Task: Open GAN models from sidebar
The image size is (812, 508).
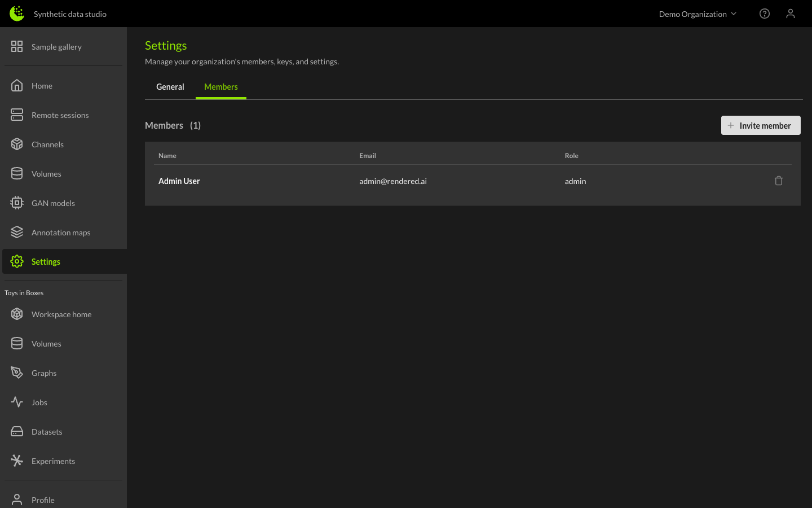Action: pos(53,203)
